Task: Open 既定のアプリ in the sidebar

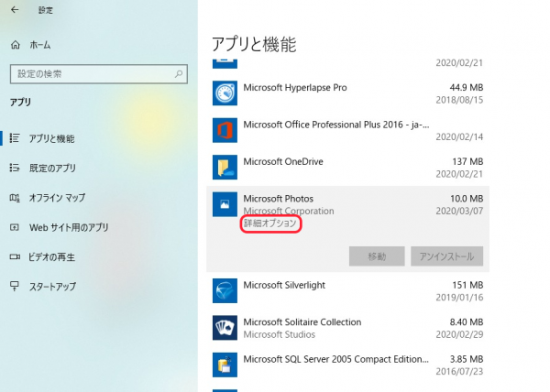Action: coord(50,168)
